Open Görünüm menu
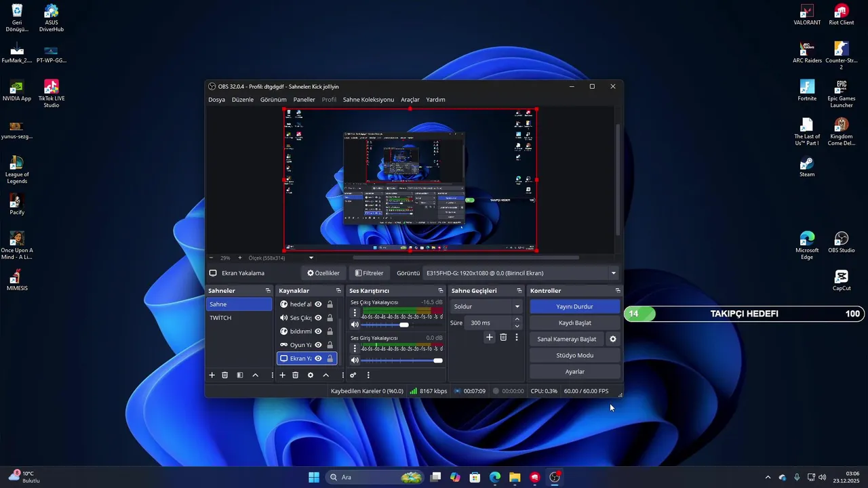The image size is (868, 488). pyautogui.click(x=273, y=100)
